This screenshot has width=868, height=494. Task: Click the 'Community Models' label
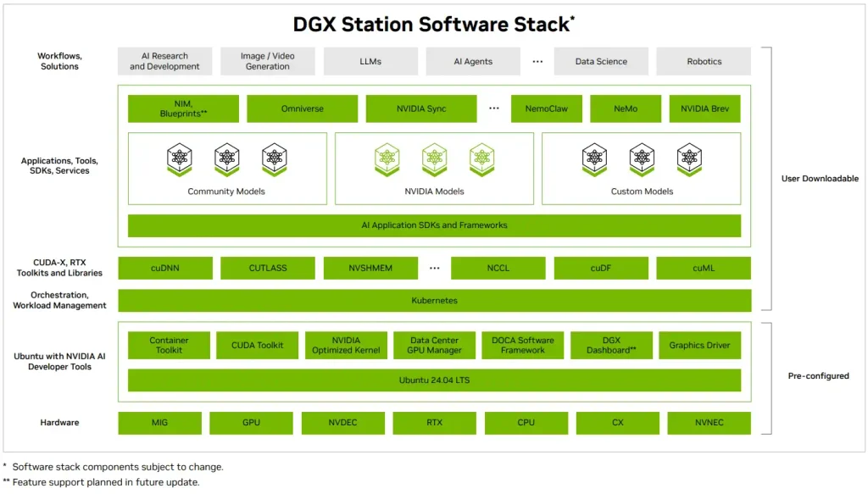(226, 191)
